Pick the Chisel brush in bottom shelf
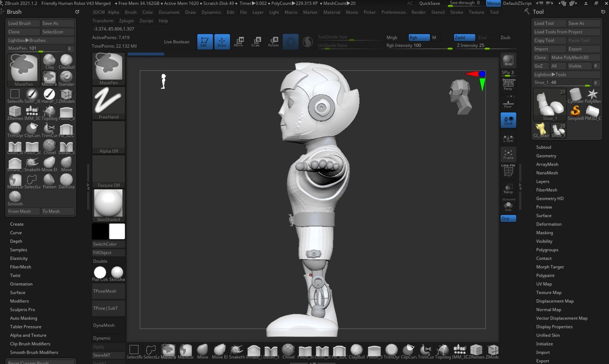Screen dimensions: 609x364 [288, 351]
